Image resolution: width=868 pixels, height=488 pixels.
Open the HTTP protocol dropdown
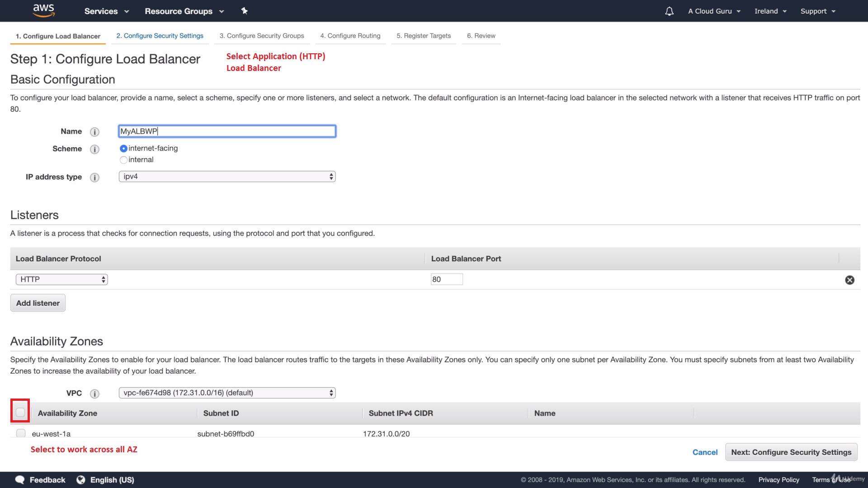click(61, 280)
